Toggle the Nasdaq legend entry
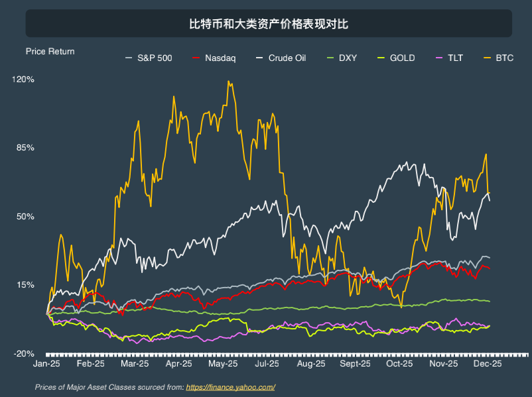Viewport: 532px width, 397px height. pyautogui.click(x=214, y=58)
